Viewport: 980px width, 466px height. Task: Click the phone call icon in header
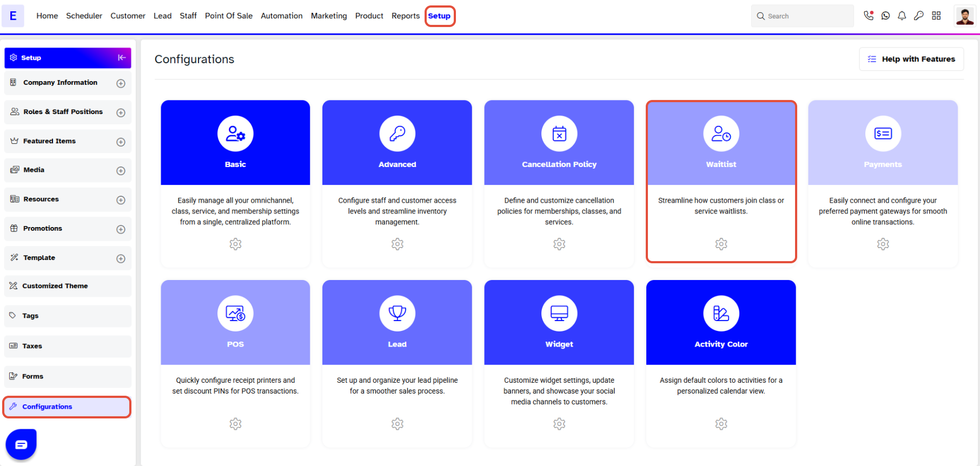(869, 16)
